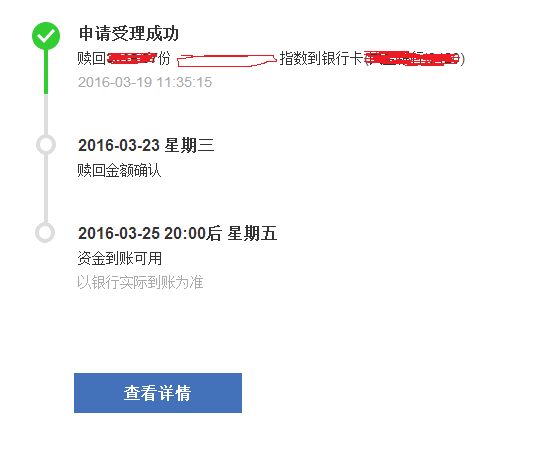Click the 星期五 weekday label

[252, 233]
